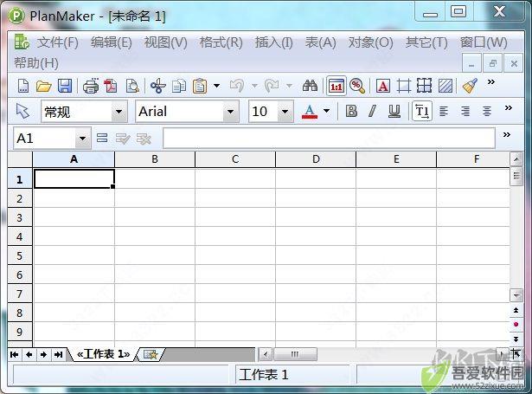Open the 表(A) menu
Viewport: 532px width, 394px height.
320,42
